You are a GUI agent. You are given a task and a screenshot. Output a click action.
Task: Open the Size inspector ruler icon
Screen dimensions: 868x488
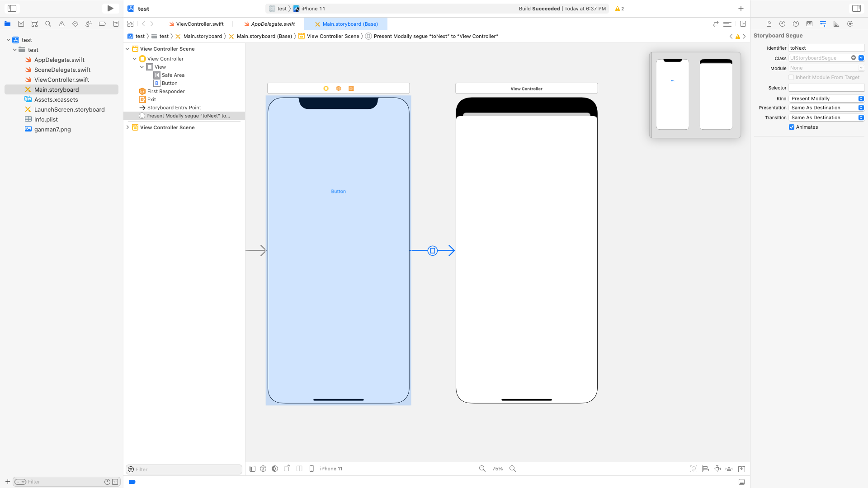(836, 24)
